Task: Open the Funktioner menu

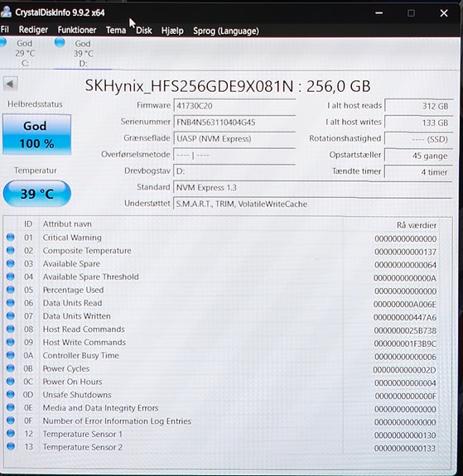Action: pyautogui.click(x=77, y=30)
